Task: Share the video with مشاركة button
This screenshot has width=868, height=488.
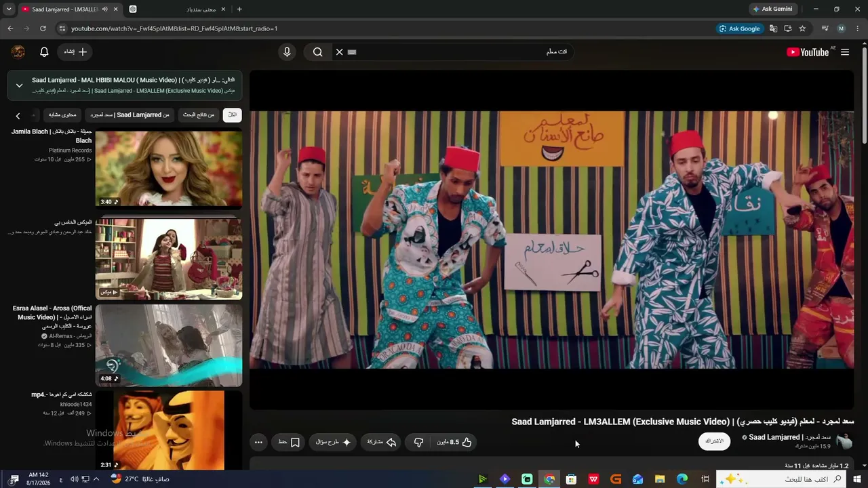Action: click(381, 442)
